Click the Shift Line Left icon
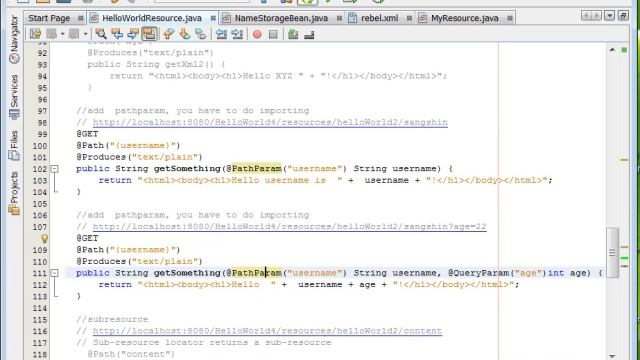Image resolution: width=640 pixels, height=360 pixels. point(221,34)
